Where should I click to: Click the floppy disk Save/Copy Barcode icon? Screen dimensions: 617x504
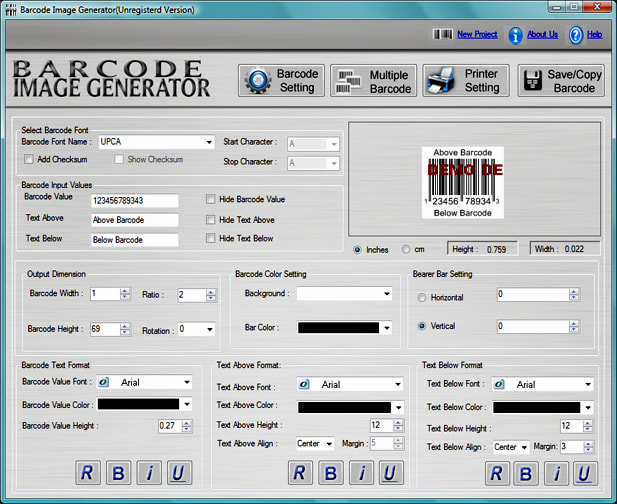(533, 80)
